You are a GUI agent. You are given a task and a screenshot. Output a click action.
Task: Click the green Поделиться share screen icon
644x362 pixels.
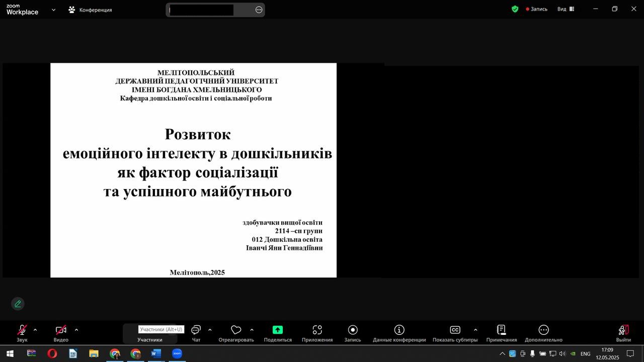[278, 330]
